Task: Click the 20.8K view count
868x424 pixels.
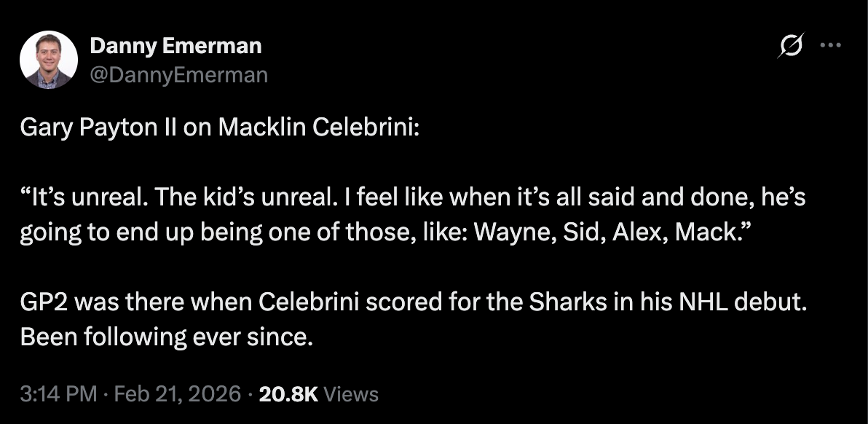Action: (288, 394)
